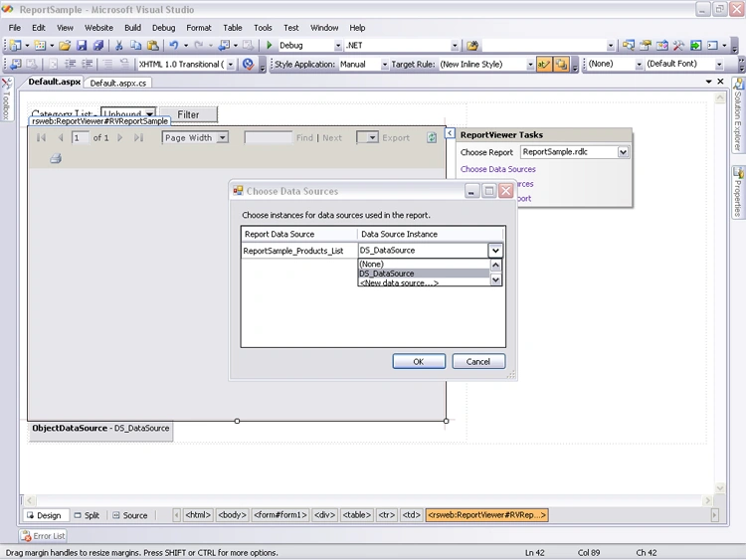
Task: Select <New data source...> list entry
Action: point(424,282)
